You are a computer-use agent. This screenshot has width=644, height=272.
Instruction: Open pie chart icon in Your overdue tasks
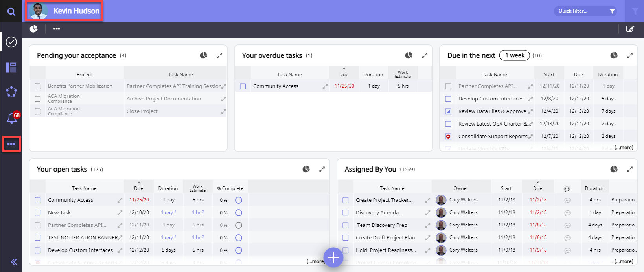coord(409,55)
